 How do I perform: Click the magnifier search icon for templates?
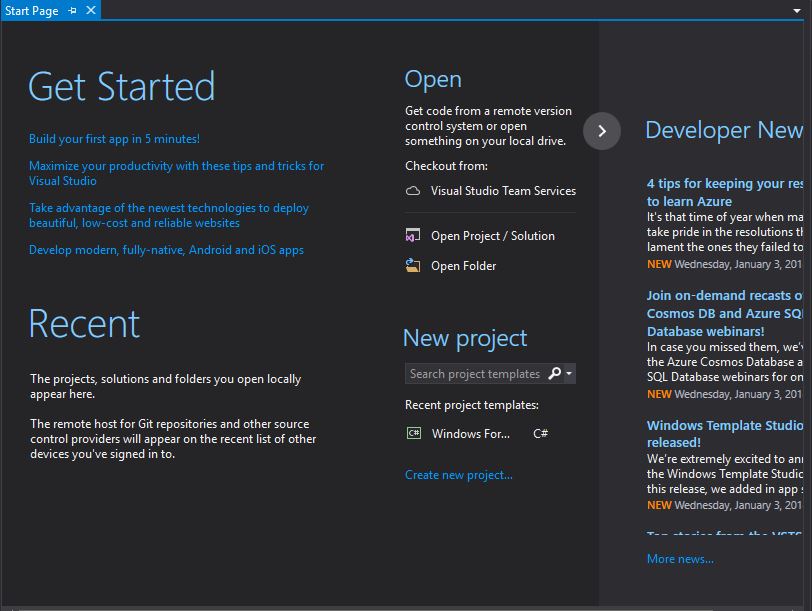[555, 374]
